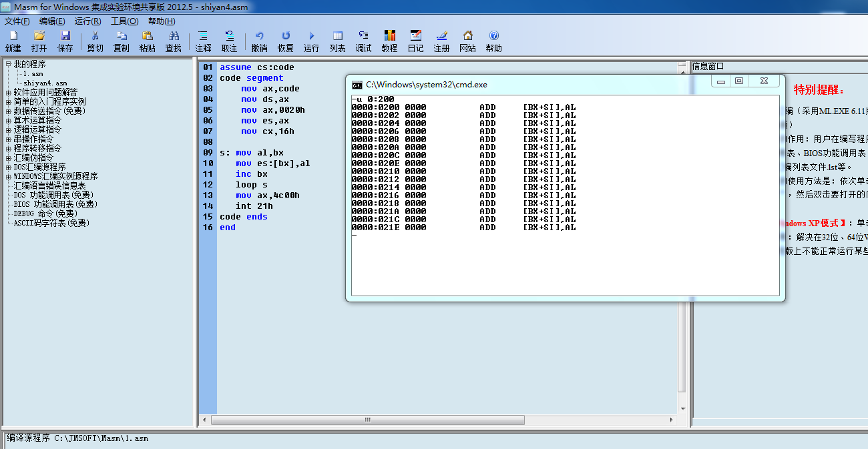Maximize the cmd.exe console window
Image resolution: width=868 pixels, height=449 pixels.
738,81
